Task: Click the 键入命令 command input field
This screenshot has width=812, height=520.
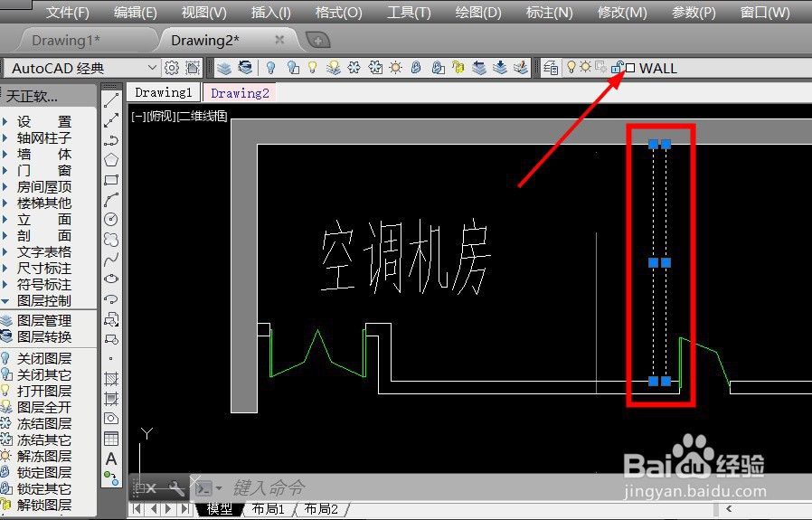Action: 269,487
